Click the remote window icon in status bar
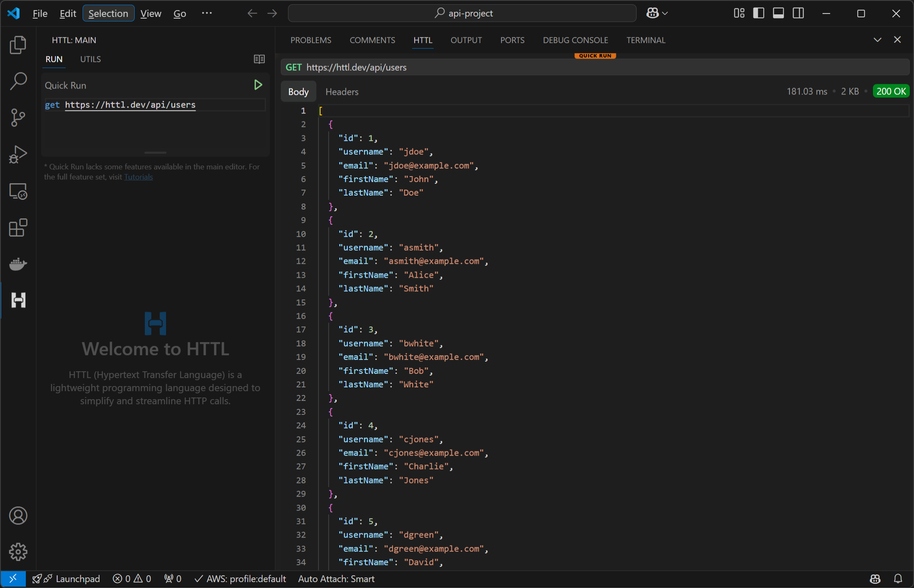 (x=13, y=579)
